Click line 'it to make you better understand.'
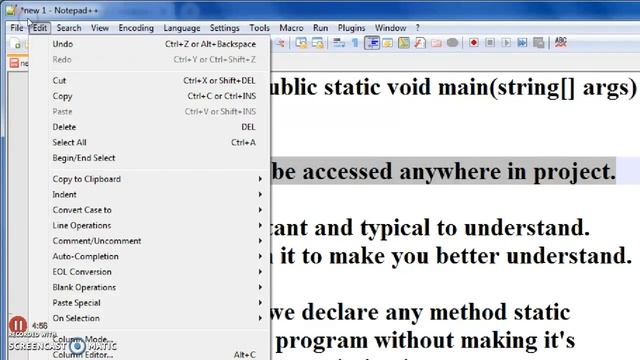Screen dimensions: 640x360 pos(456,256)
